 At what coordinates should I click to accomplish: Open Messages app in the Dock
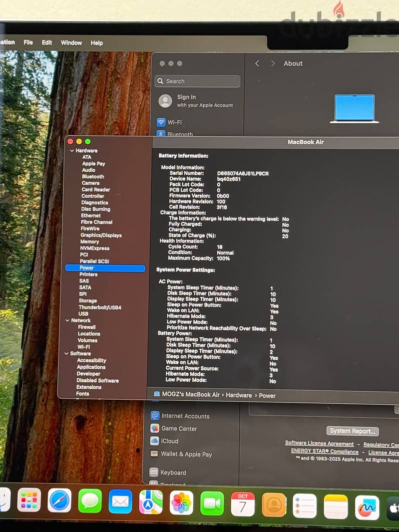[90, 501]
